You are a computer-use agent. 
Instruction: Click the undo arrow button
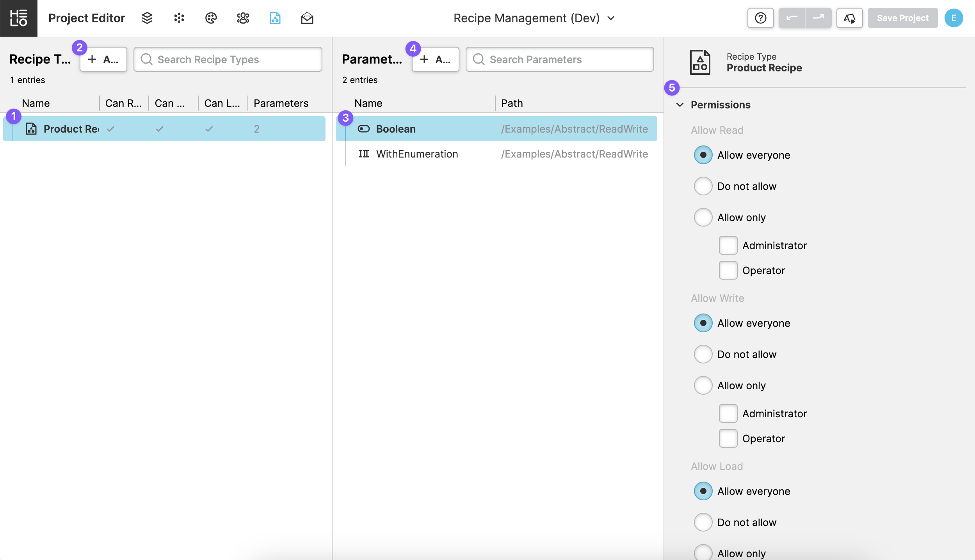point(792,18)
